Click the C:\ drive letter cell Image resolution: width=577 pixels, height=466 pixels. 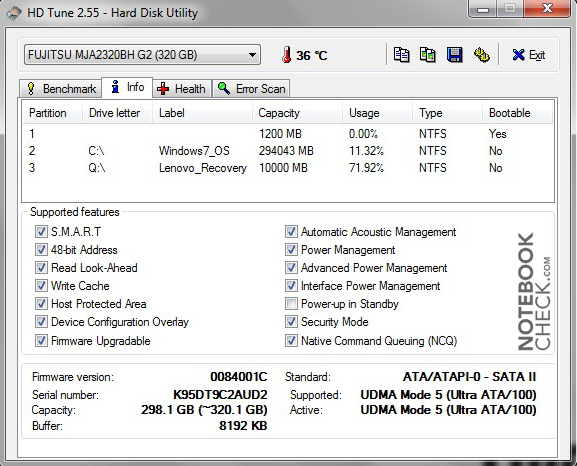pyautogui.click(x=96, y=151)
